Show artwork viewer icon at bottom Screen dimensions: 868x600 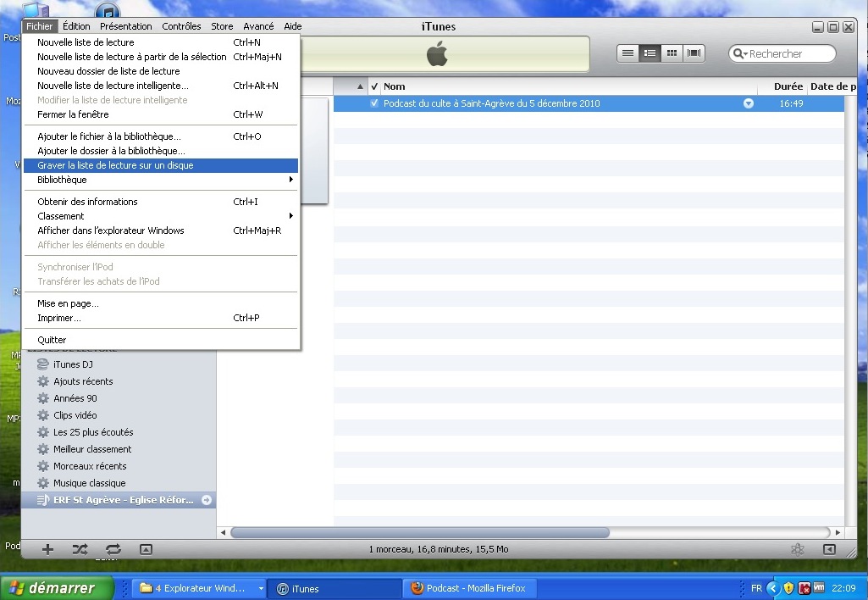point(146,549)
